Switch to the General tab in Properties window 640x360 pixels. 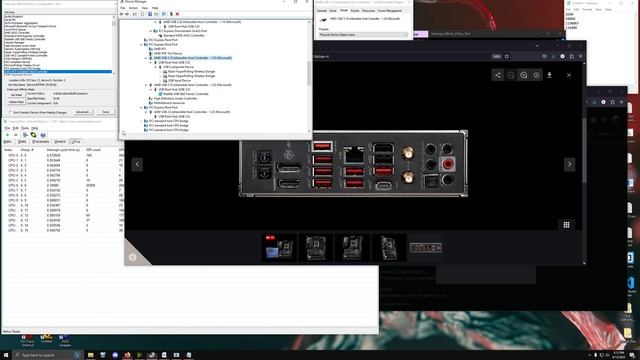322,11
